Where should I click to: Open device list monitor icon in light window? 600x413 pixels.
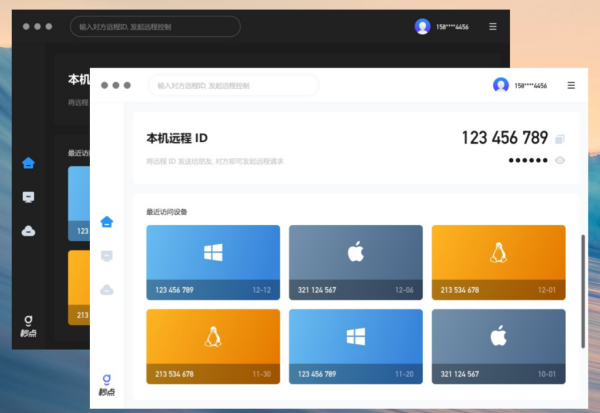(107, 256)
